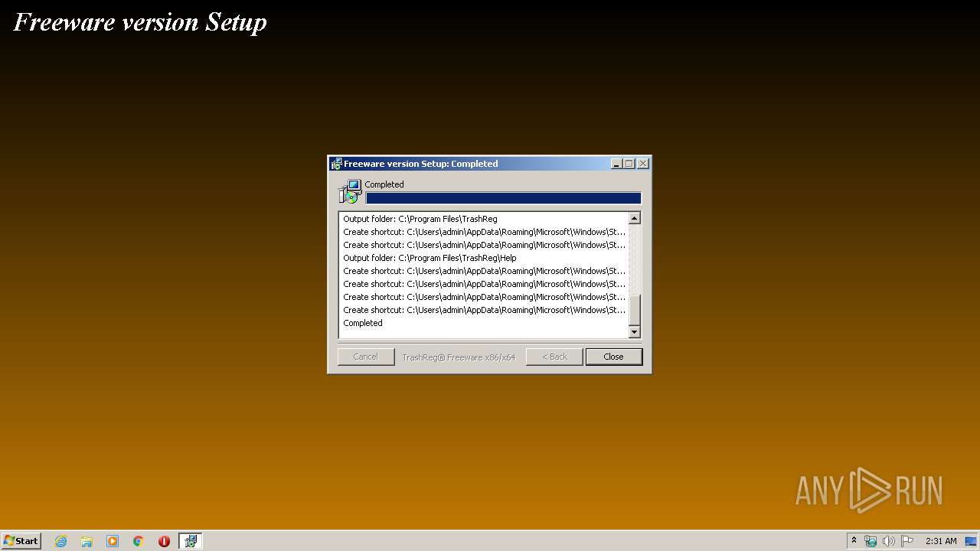Open Windows Explorer folder icon on taskbar

(87, 541)
